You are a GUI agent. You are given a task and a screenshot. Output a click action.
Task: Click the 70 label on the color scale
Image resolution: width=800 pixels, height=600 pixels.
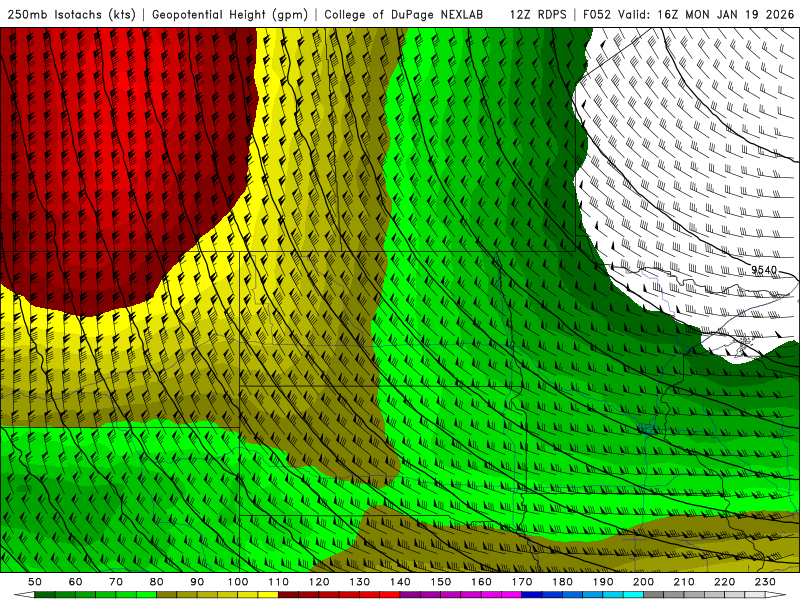pyautogui.click(x=116, y=582)
